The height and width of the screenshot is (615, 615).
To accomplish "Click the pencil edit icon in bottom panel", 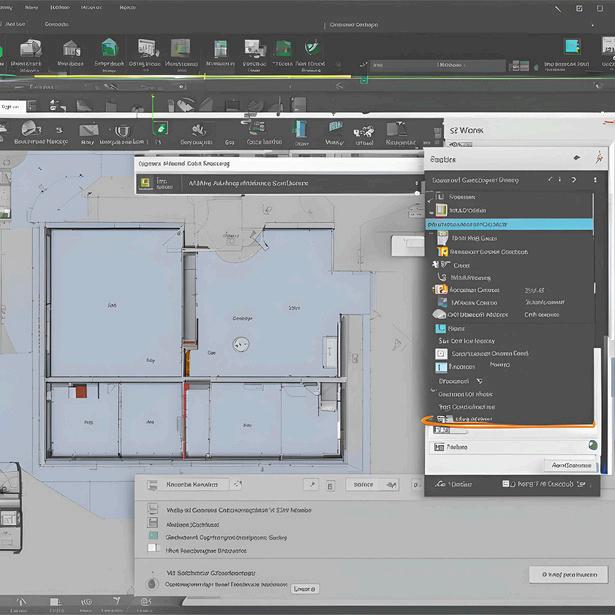I will tap(311, 484).
